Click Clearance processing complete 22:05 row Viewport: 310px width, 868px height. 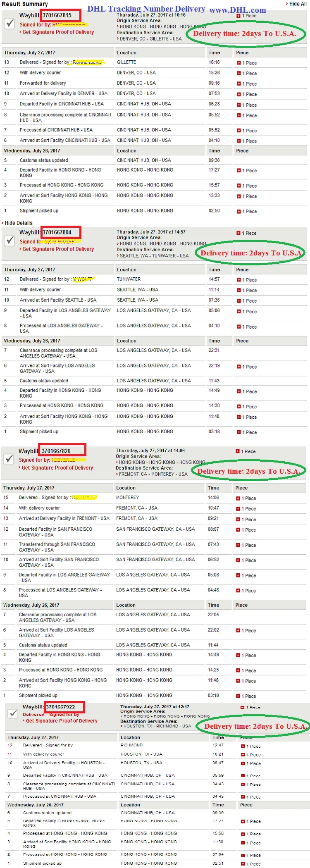pos(153,618)
